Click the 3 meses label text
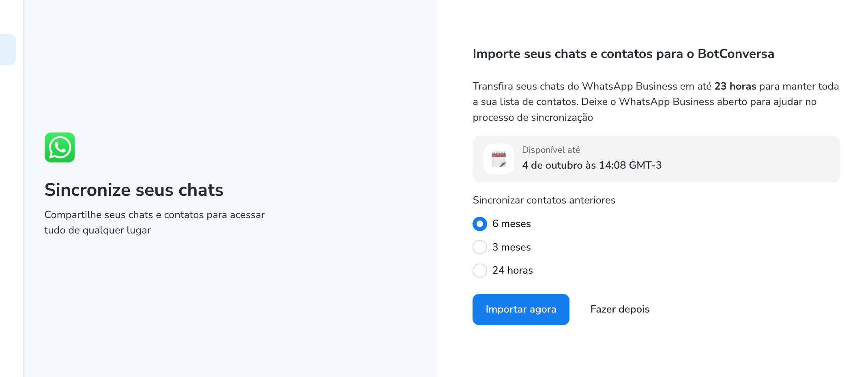 point(511,247)
